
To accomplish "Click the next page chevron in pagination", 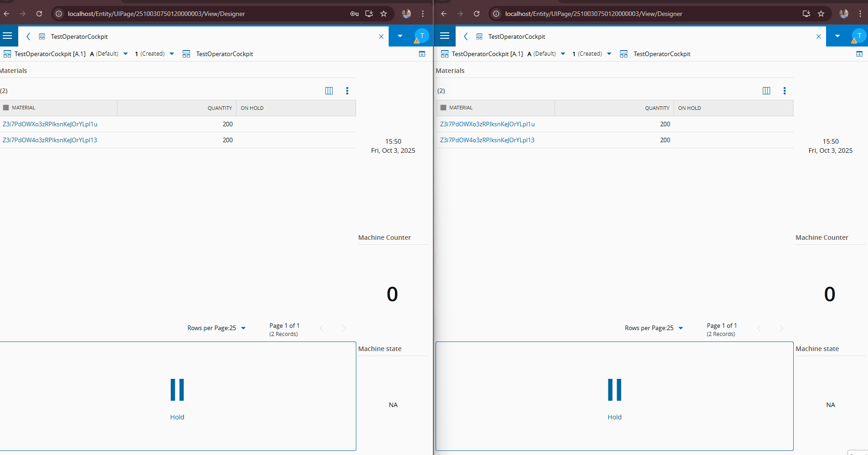I will click(344, 328).
